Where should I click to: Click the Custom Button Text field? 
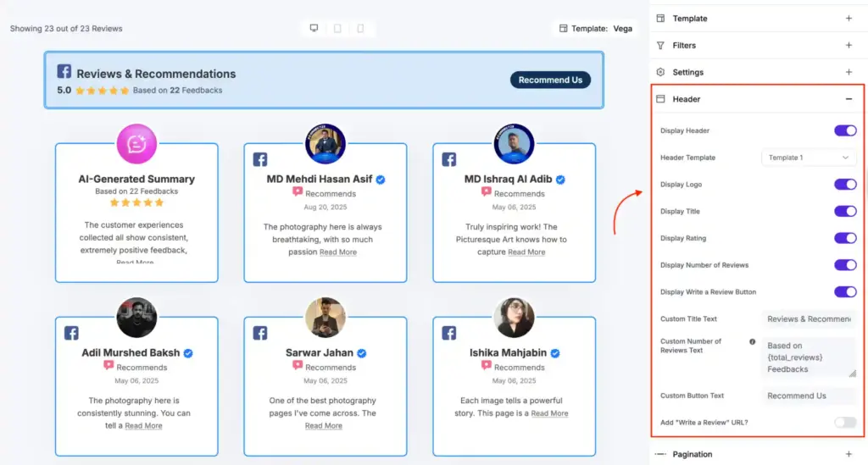tap(808, 396)
